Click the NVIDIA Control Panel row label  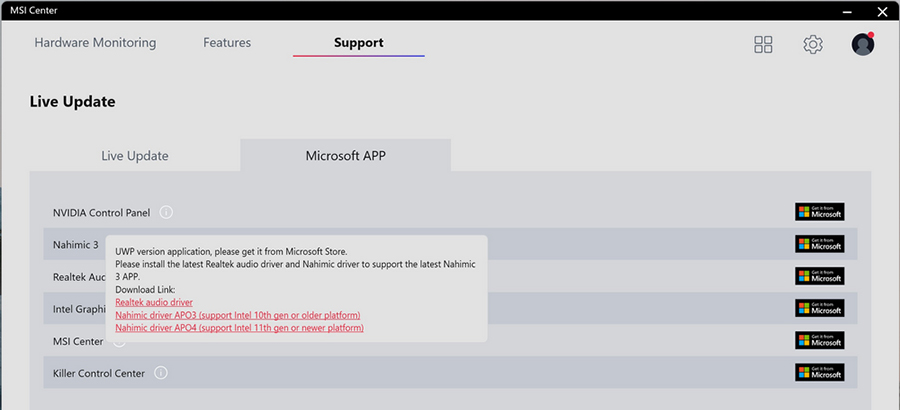[x=102, y=212]
